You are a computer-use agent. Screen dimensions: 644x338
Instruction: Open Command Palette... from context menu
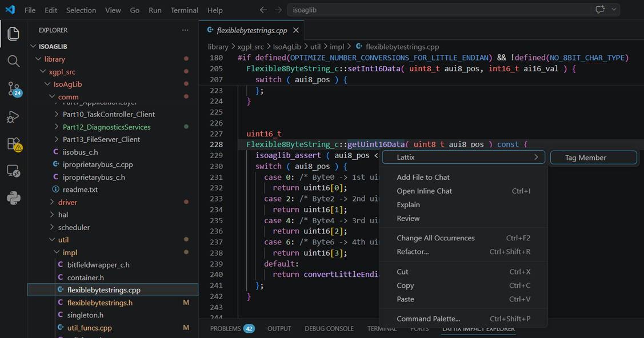(x=463, y=319)
